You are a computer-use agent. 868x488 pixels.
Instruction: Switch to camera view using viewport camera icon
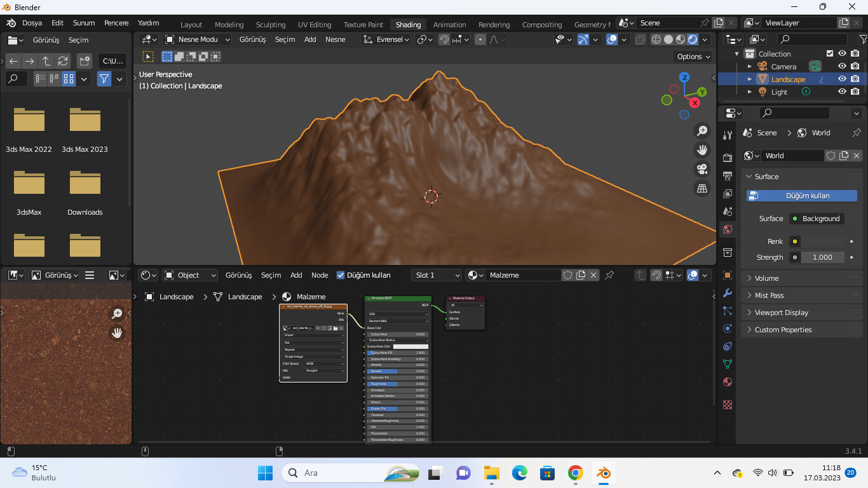click(702, 169)
